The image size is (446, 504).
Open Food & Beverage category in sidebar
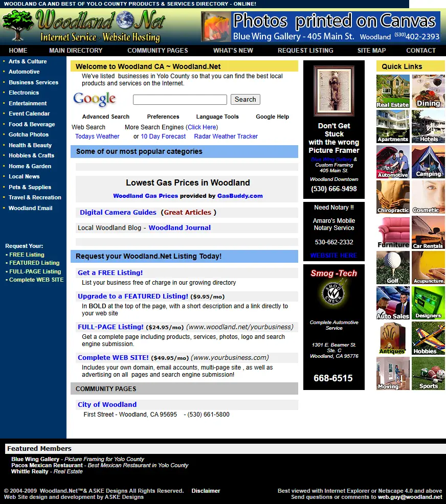(32, 124)
